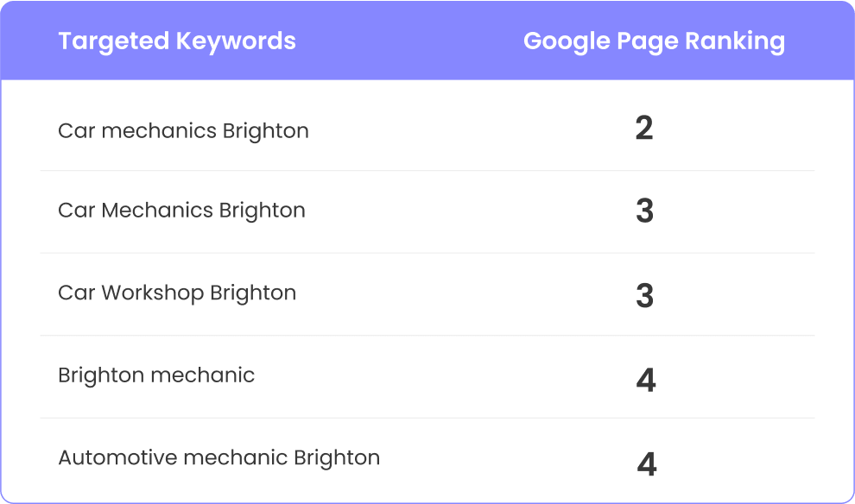Click the Google Page Ranking column header
Viewport: 855px width, 504px height.
(654, 41)
